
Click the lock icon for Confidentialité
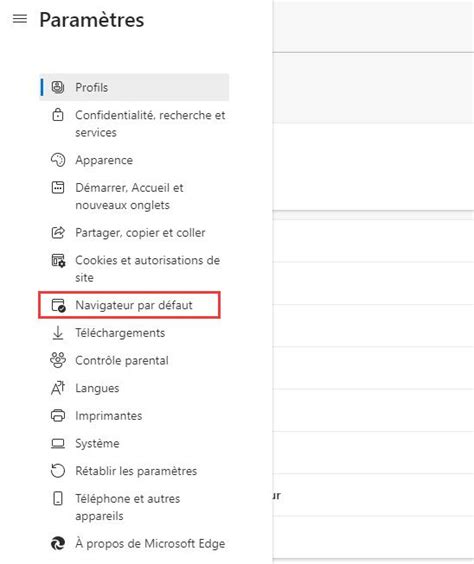[x=58, y=115]
